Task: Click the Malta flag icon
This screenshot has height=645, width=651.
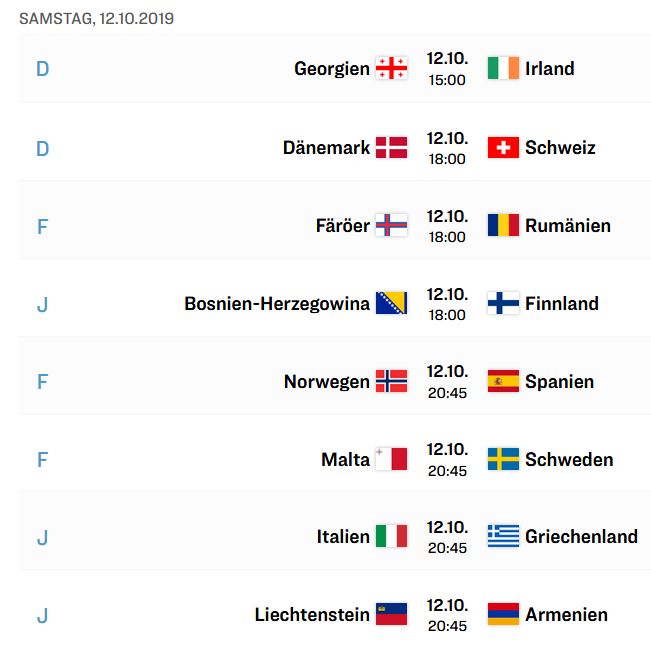Action: pyautogui.click(x=391, y=459)
